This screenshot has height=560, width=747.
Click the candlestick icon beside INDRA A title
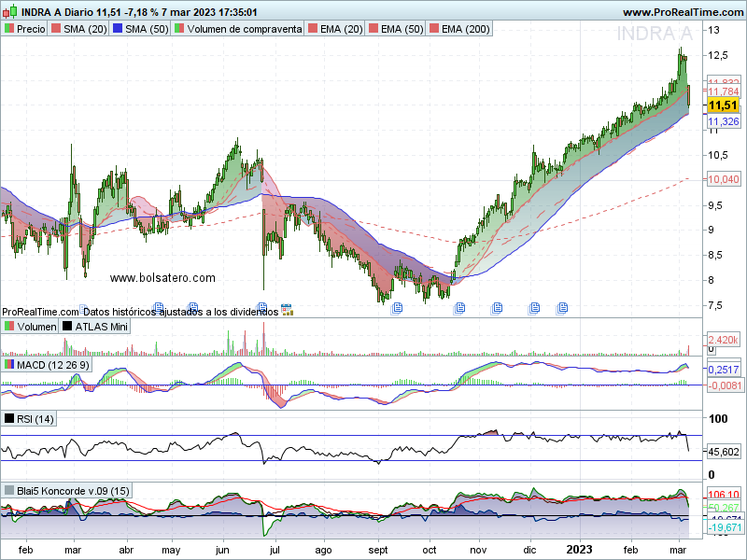click(9, 11)
